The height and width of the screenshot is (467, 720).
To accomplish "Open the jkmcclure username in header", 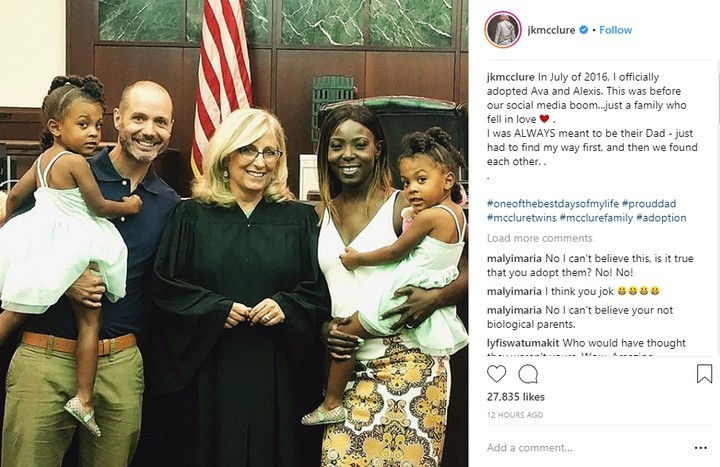I will 551,30.
